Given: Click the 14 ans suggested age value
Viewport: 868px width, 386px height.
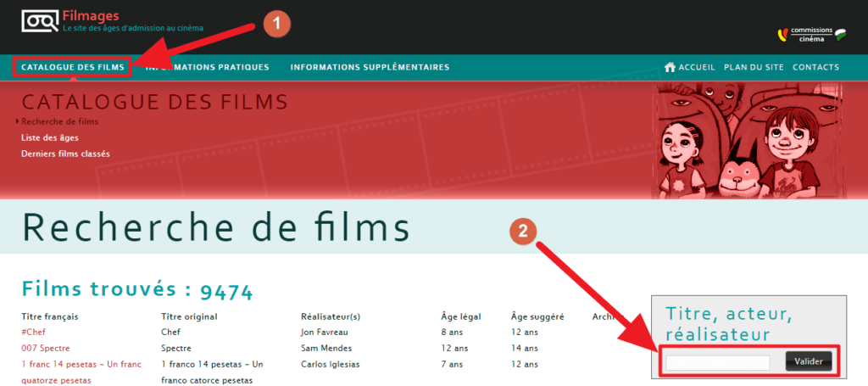Looking at the screenshot, I should (524, 349).
